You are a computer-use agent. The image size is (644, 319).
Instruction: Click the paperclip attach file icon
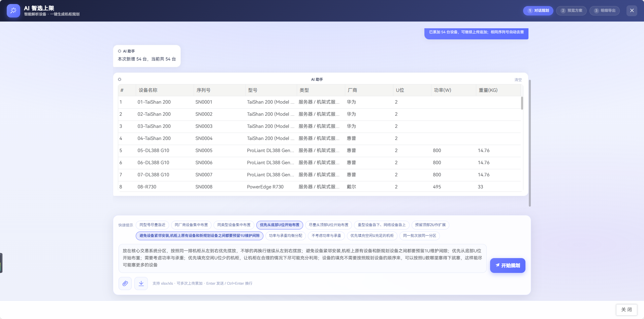tap(125, 283)
